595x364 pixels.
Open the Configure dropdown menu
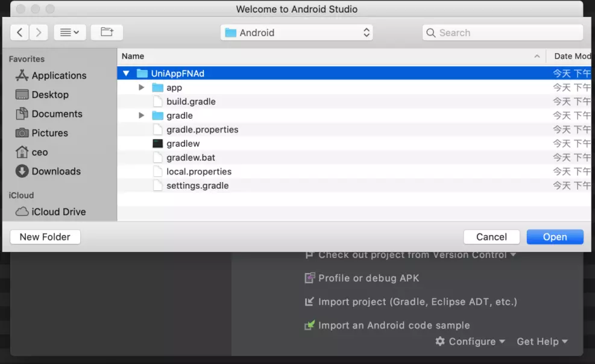(x=470, y=342)
